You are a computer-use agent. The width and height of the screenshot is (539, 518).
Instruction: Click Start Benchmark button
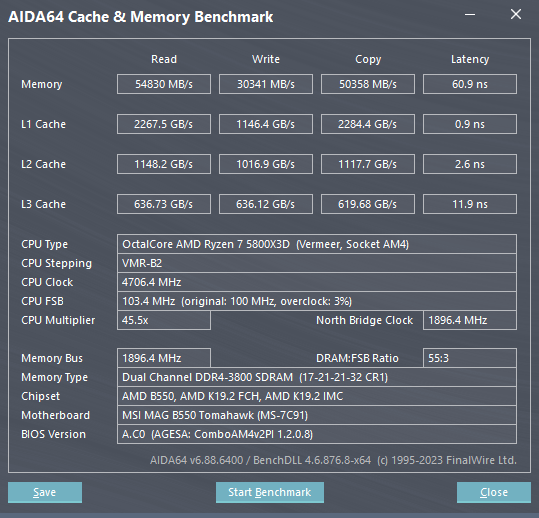tap(270, 492)
